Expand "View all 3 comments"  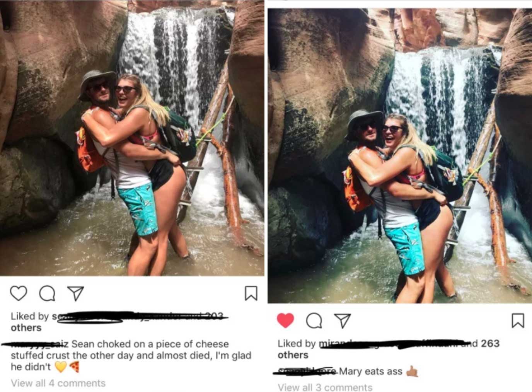[x=325, y=387]
